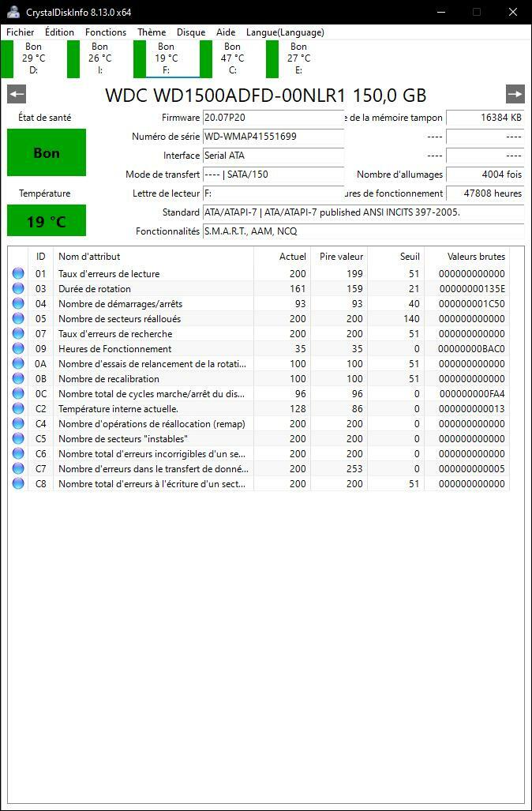The image size is (532, 811).
Task: Click raw value 00000000BAC0
Action: tap(472, 349)
